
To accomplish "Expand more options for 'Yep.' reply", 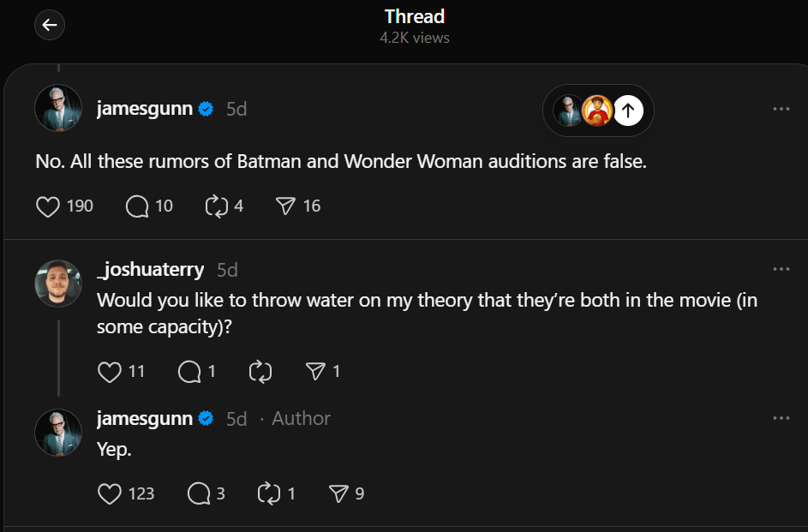I will coord(781,418).
